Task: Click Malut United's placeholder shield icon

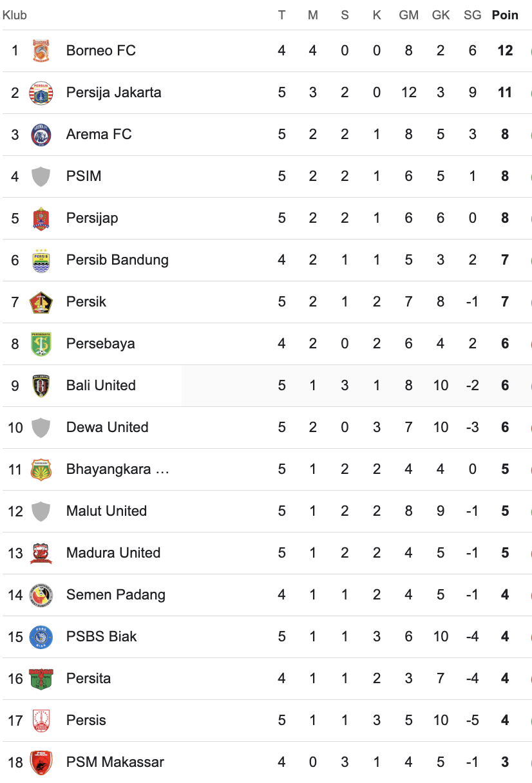Action: [x=41, y=511]
